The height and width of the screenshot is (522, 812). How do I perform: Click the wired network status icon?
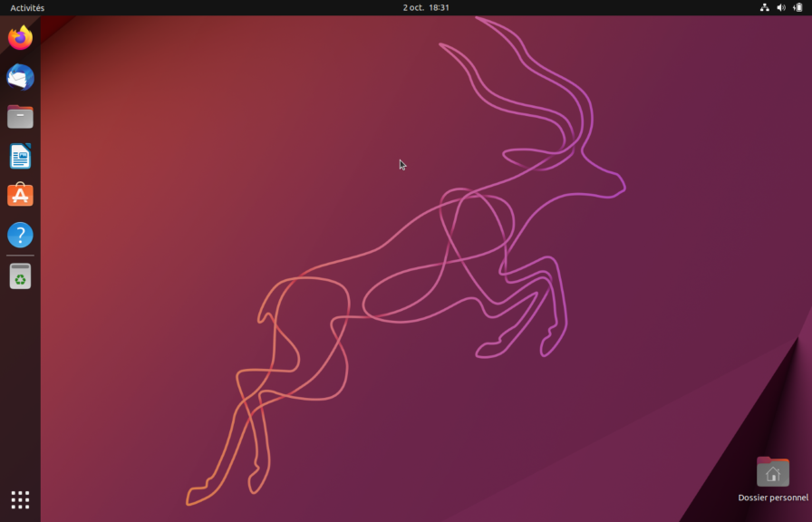tap(764, 7)
